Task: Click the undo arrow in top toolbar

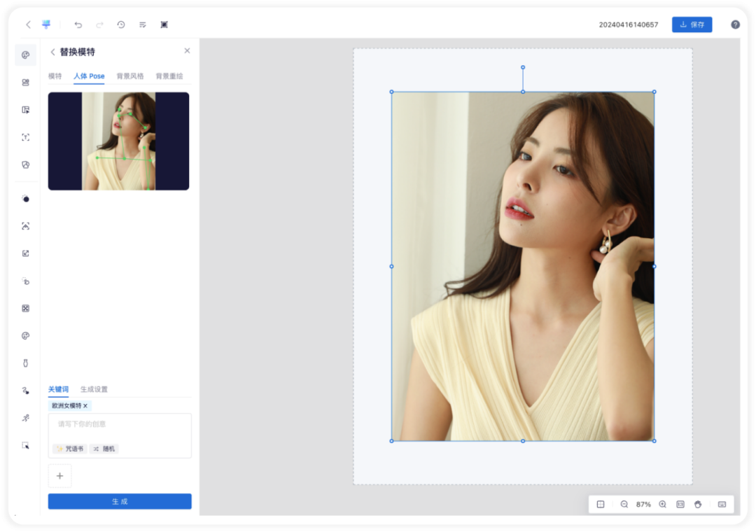Action: coord(78,24)
